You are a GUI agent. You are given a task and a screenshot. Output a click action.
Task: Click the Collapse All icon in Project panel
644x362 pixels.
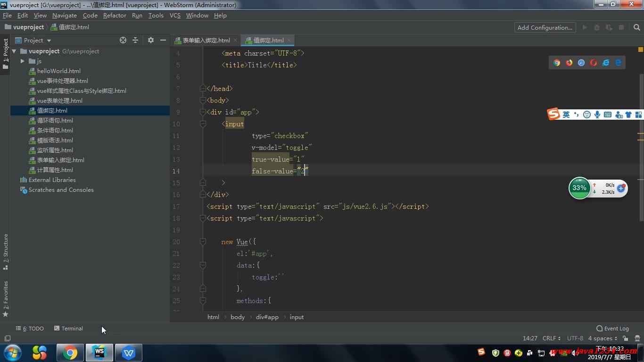pos(135,40)
